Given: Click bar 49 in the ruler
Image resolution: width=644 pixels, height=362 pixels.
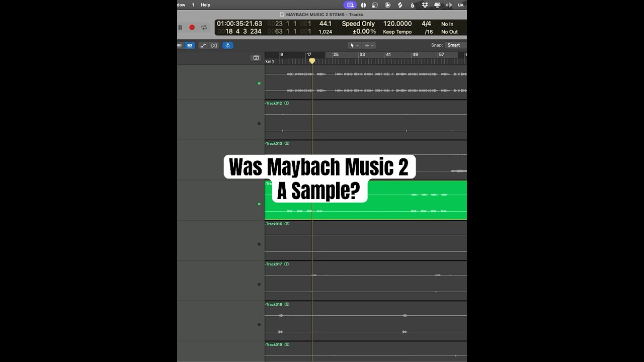Looking at the screenshot, I should point(415,54).
